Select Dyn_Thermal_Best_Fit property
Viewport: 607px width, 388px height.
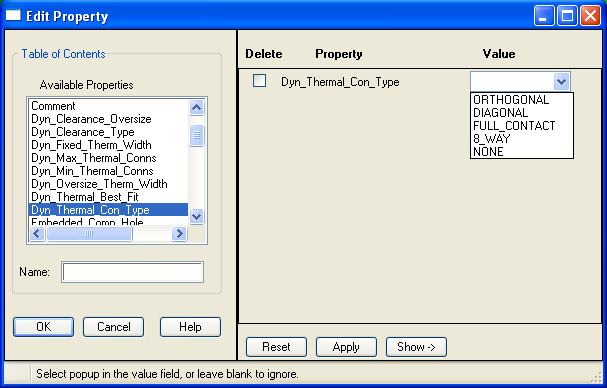(108, 197)
